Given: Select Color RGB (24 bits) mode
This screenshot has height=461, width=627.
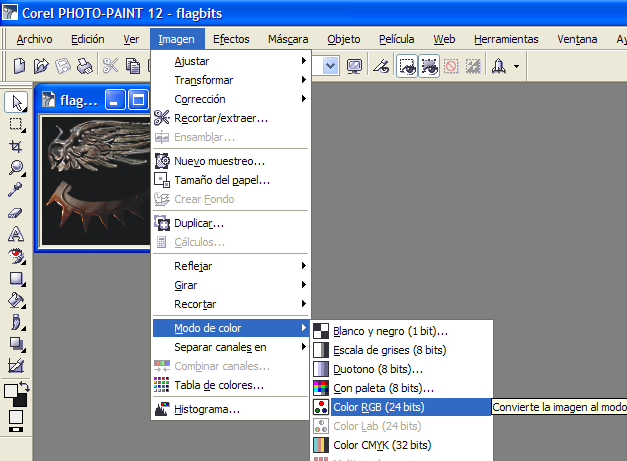Looking at the screenshot, I should click(401, 407).
